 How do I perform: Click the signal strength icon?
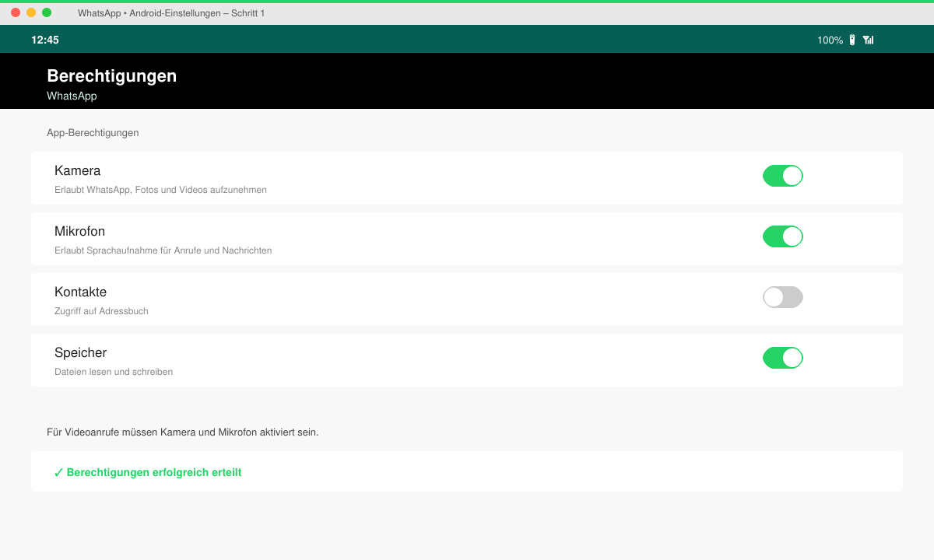pyautogui.click(x=868, y=40)
